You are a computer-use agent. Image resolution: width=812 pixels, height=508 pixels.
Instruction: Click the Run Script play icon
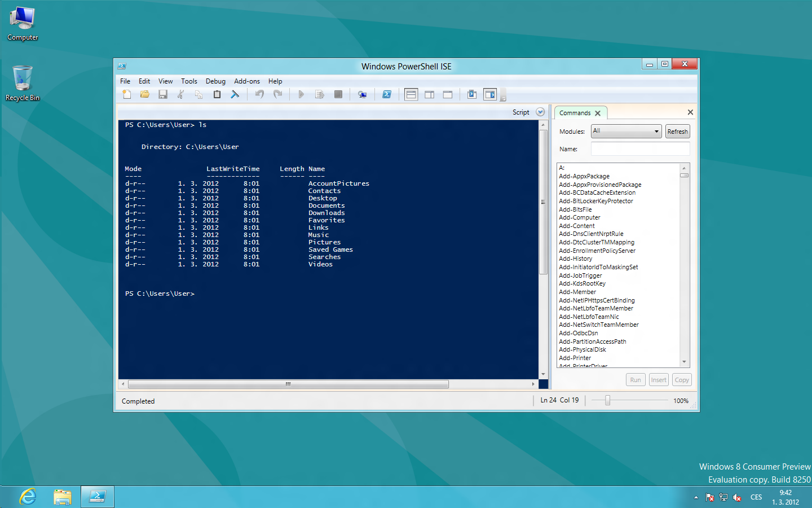[301, 94]
